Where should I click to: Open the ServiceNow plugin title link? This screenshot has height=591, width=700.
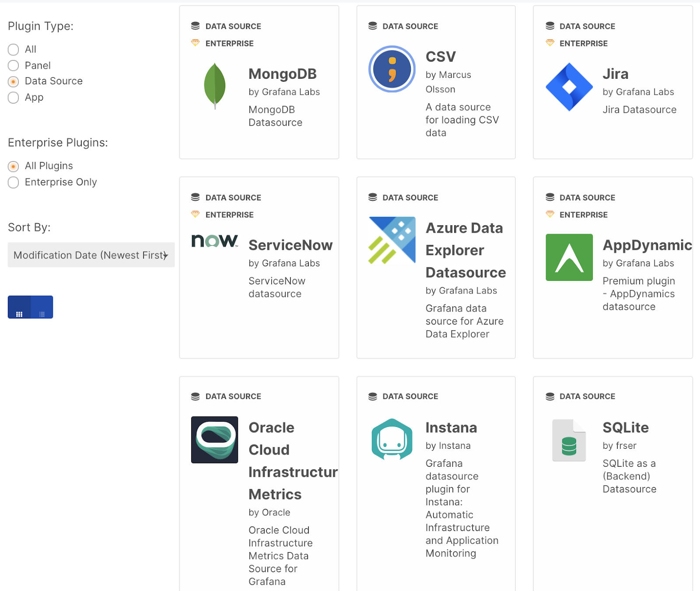[290, 245]
